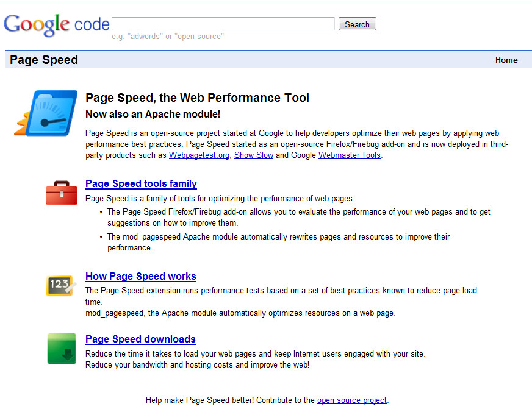This screenshot has width=532, height=412.
Task: Open the Show Slow link
Action: pyautogui.click(x=253, y=155)
